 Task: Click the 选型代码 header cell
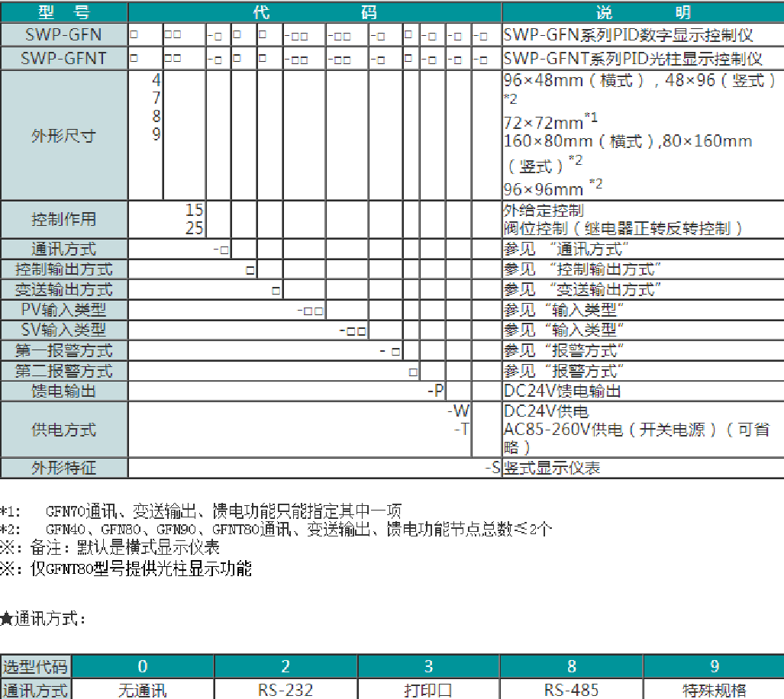pyautogui.click(x=35, y=666)
